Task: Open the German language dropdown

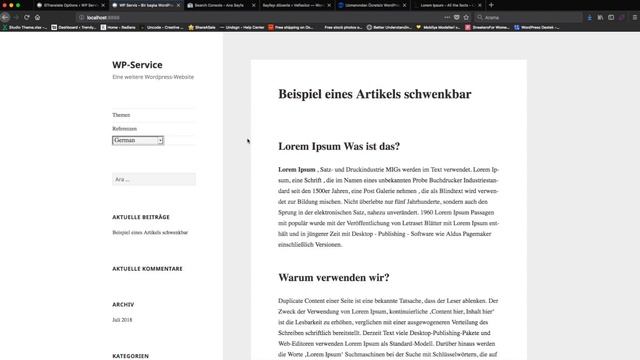Action: click(x=138, y=140)
